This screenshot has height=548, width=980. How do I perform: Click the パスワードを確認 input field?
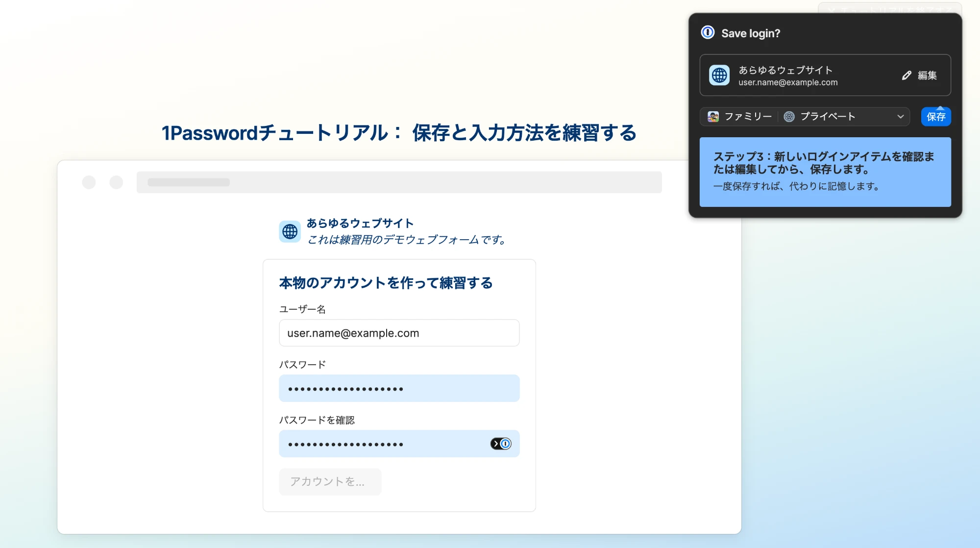click(399, 444)
